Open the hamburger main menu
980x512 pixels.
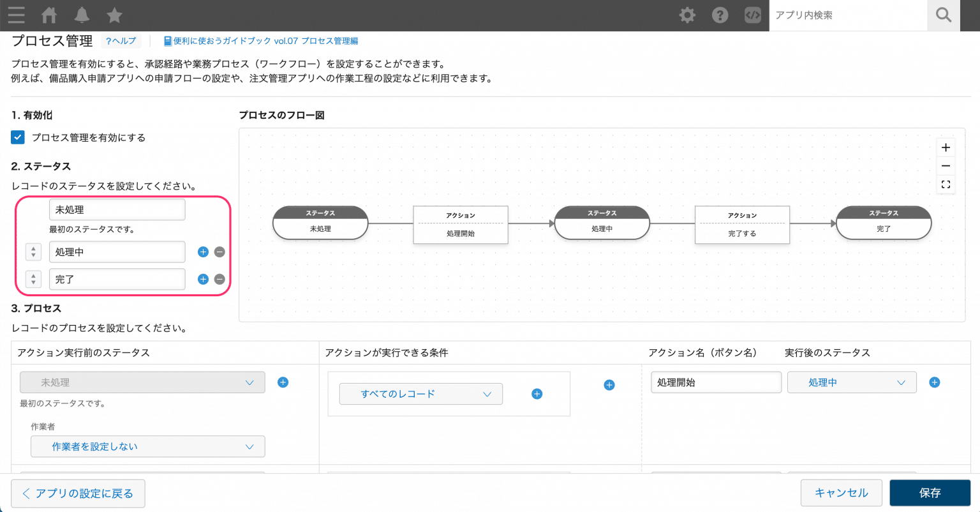tap(17, 15)
